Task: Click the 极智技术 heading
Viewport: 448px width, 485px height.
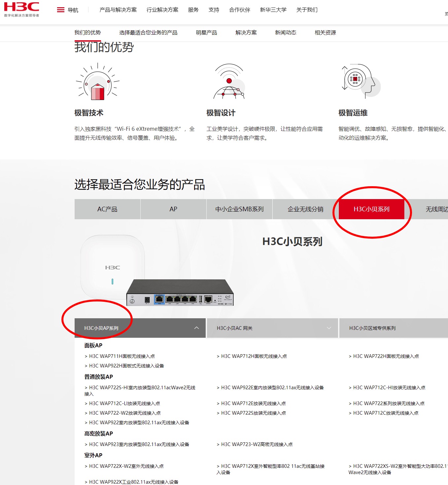Action: [89, 113]
